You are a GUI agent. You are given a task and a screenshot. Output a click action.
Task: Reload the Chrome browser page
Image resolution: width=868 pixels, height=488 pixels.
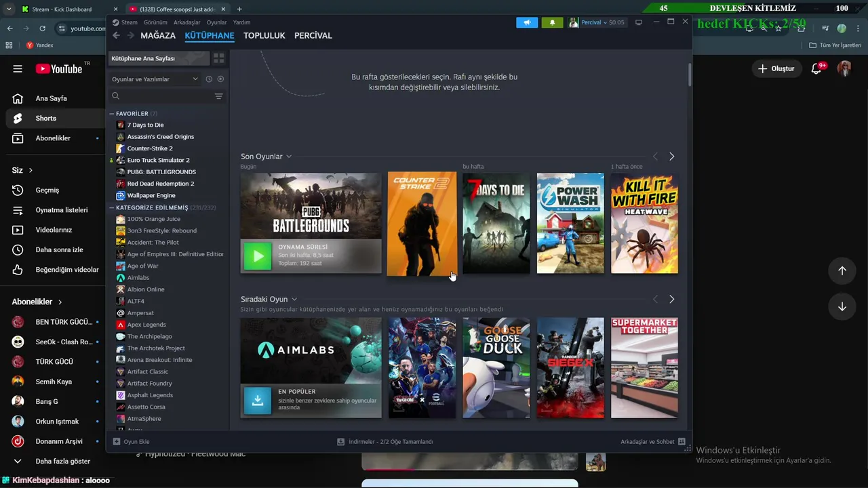point(42,28)
